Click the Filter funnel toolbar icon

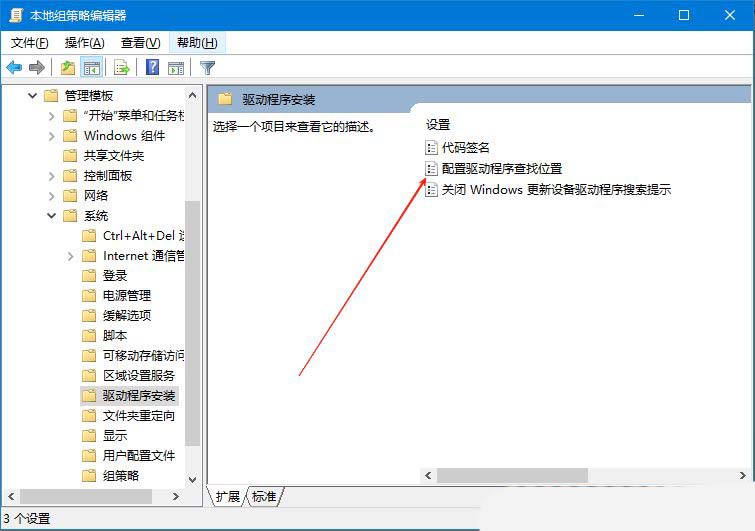click(208, 68)
